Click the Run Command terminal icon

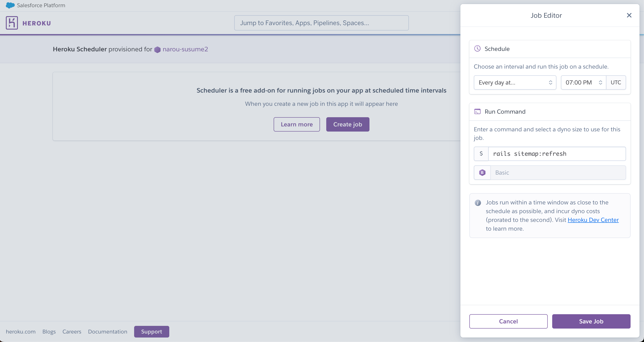coord(477,112)
